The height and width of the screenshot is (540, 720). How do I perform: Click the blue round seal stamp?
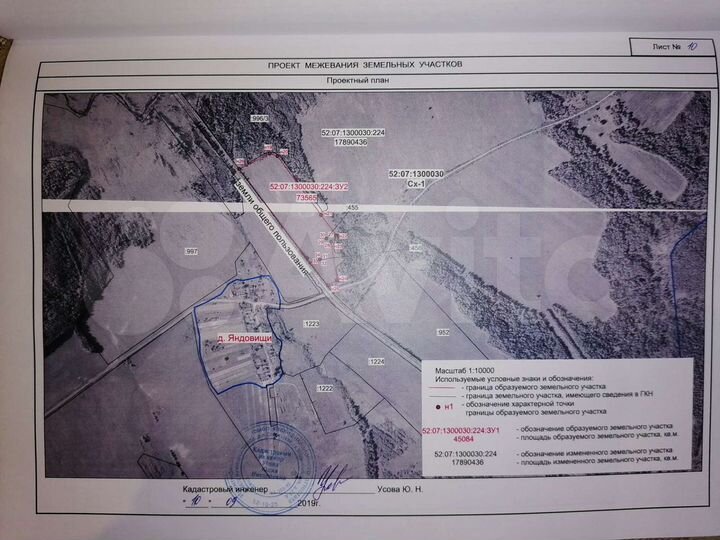274,459
